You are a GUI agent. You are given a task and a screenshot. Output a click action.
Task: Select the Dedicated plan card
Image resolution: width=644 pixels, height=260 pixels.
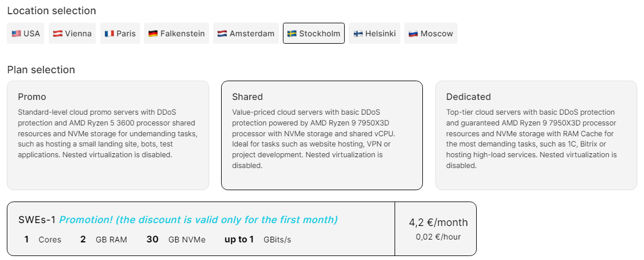click(x=536, y=135)
